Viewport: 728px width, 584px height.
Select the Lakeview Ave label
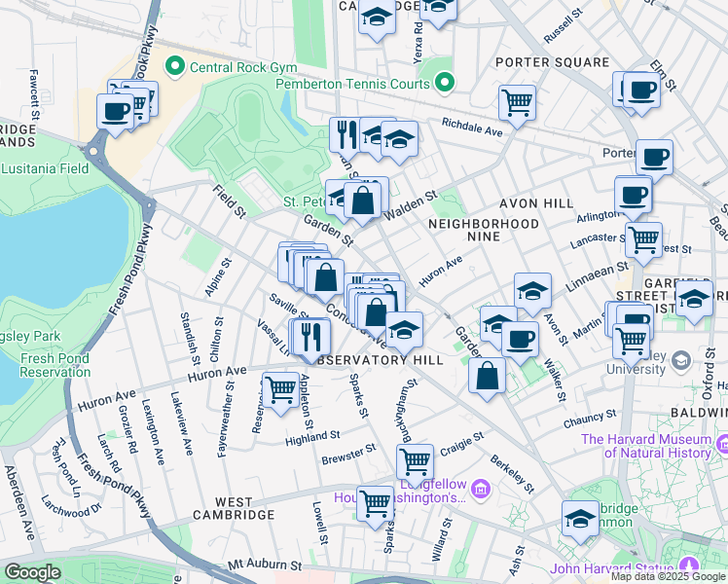click(x=182, y=423)
